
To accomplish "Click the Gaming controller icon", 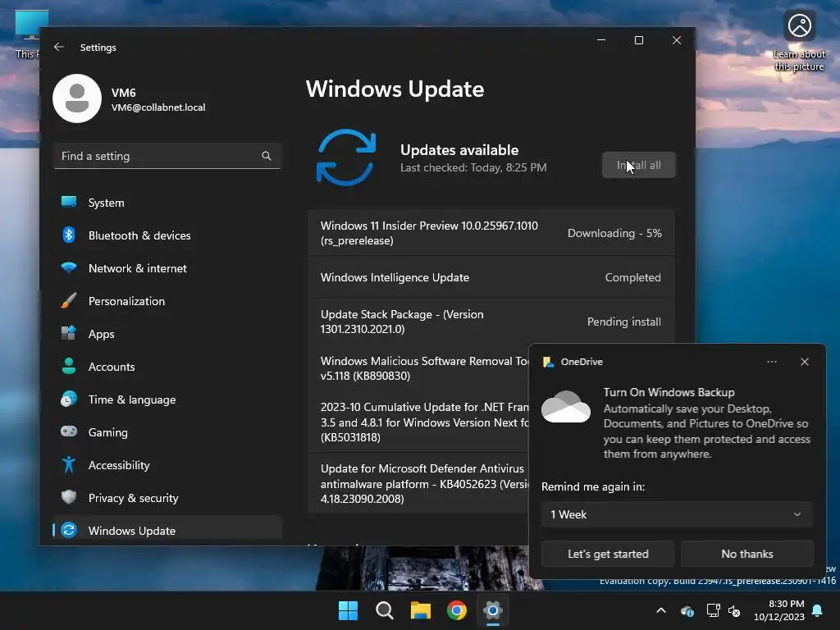I will [69, 431].
